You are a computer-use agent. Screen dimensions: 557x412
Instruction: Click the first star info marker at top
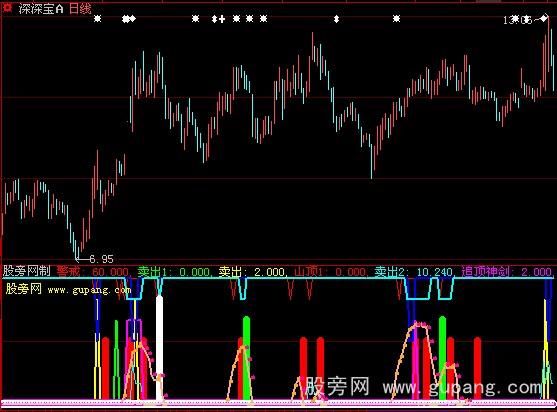(x=97, y=18)
